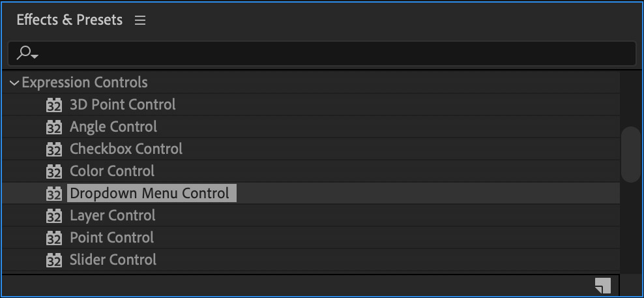This screenshot has width=644, height=298.
Task: Create new animation preset icon
Action: coord(603,286)
